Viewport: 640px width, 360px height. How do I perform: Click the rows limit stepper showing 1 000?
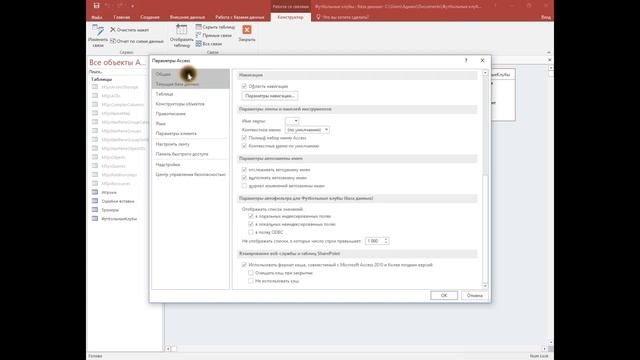pyautogui.click(x=386, y=241)
